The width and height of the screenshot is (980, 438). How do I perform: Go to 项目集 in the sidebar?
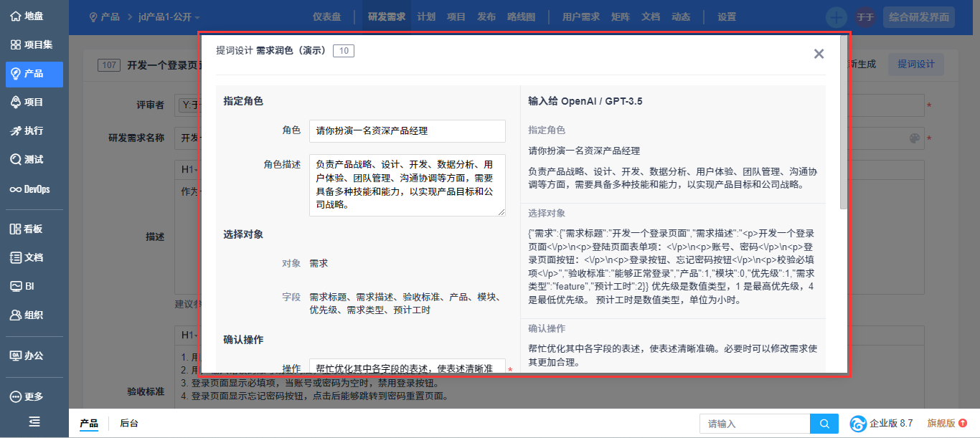point(34,44)
